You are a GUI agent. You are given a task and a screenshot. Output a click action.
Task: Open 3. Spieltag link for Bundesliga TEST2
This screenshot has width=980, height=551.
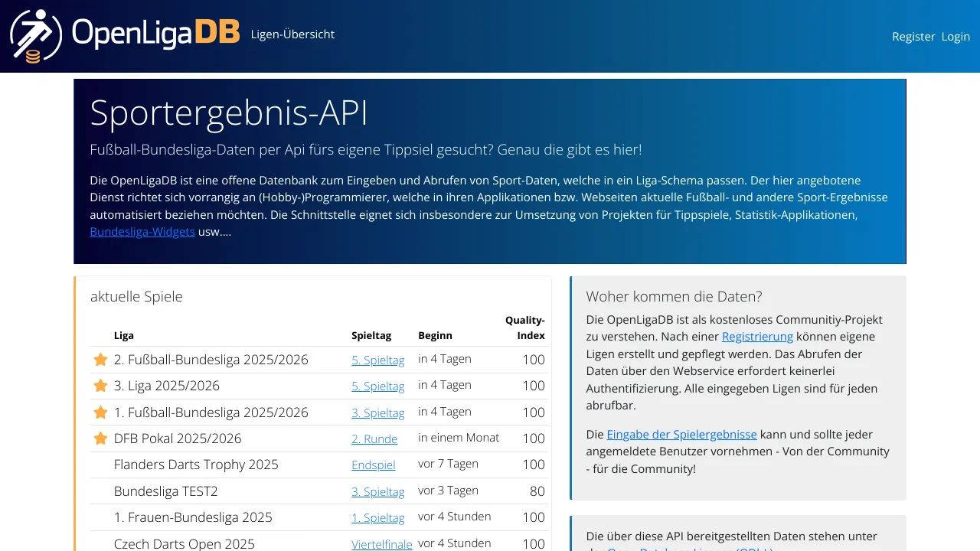[x=377, y=492]
